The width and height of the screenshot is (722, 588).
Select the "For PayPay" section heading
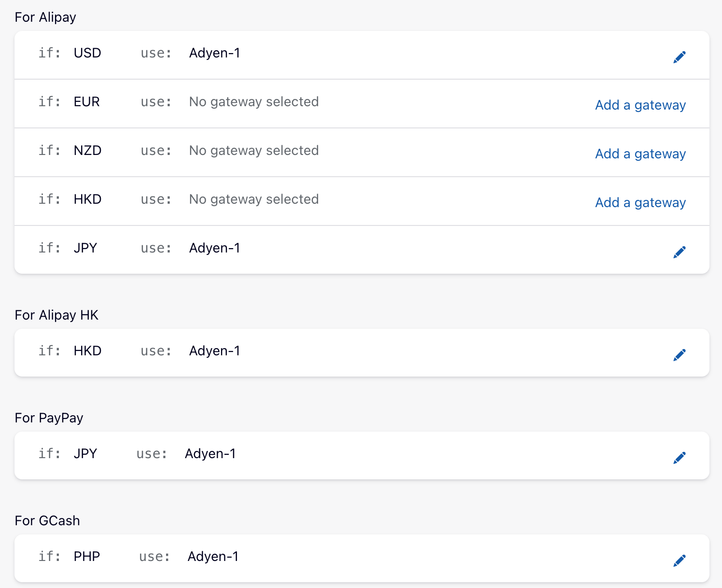pyautogui.click(x=49, y=418)
